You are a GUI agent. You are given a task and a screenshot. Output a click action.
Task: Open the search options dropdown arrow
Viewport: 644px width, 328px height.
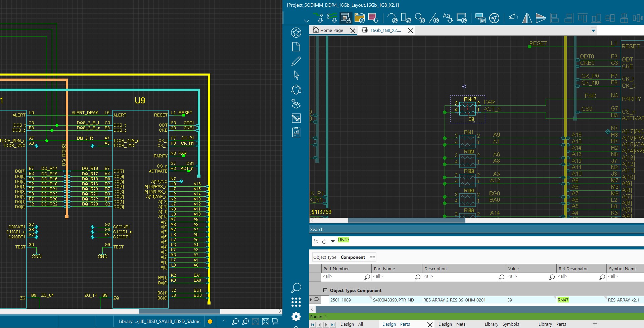click(x=332, y=241)
